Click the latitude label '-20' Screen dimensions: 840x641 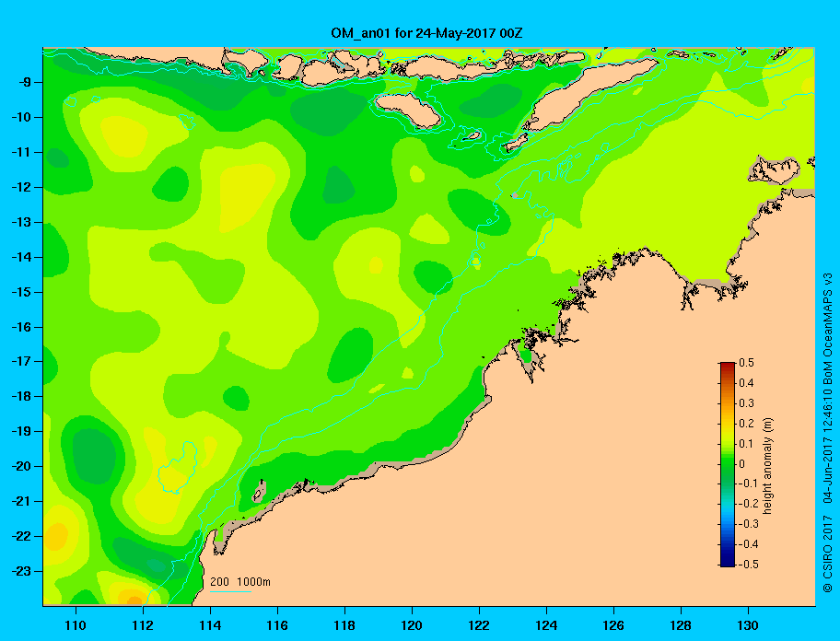click(x=21, y=466)
